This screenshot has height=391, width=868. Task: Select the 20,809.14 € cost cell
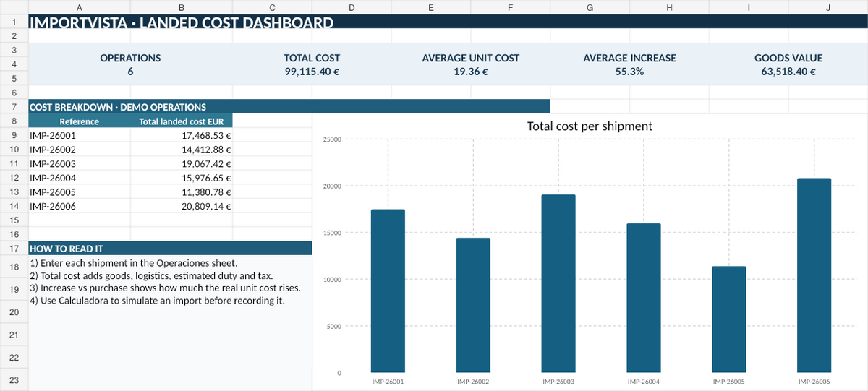tap(182, 206)
